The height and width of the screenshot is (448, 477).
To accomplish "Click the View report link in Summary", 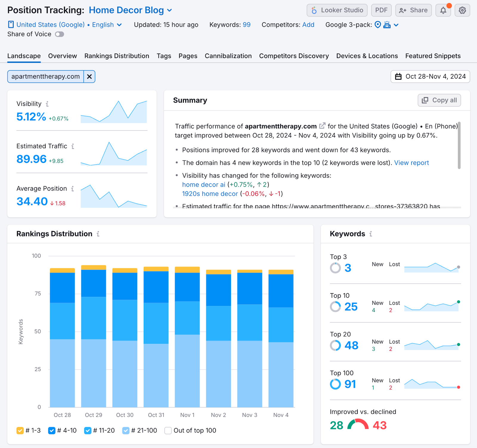I will pos(411,163).
